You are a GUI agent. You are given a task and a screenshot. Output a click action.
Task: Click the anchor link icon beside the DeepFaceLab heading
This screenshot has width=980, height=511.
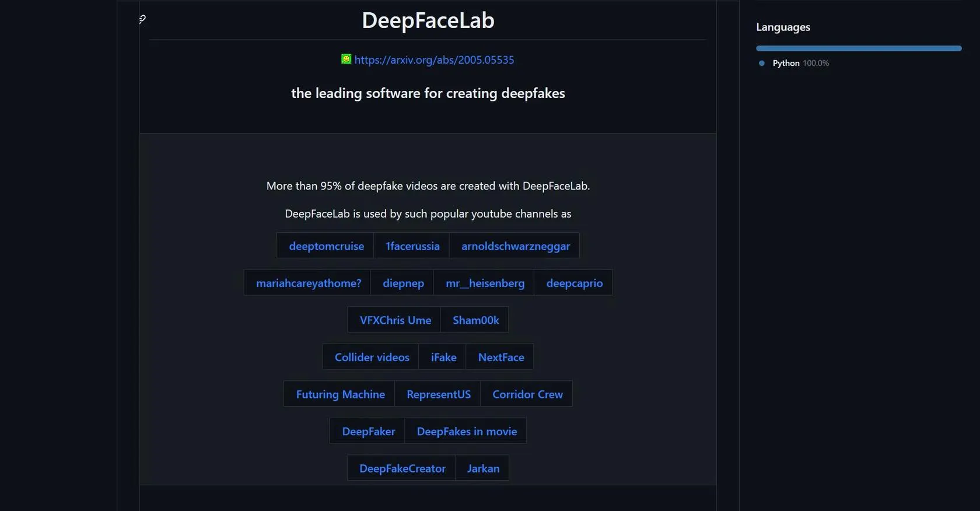(x=142, y=19)
